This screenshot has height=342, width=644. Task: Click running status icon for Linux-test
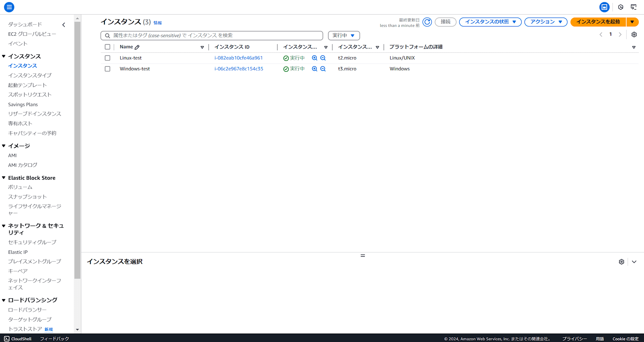point(286,58)
